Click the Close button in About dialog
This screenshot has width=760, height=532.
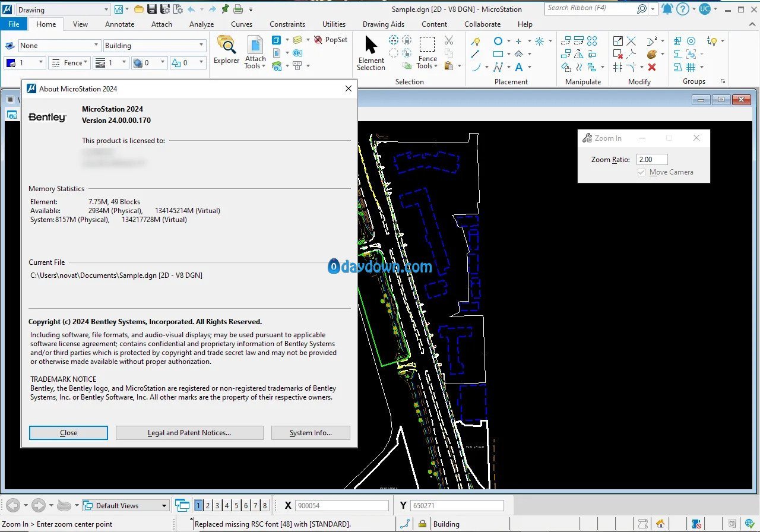68,433
